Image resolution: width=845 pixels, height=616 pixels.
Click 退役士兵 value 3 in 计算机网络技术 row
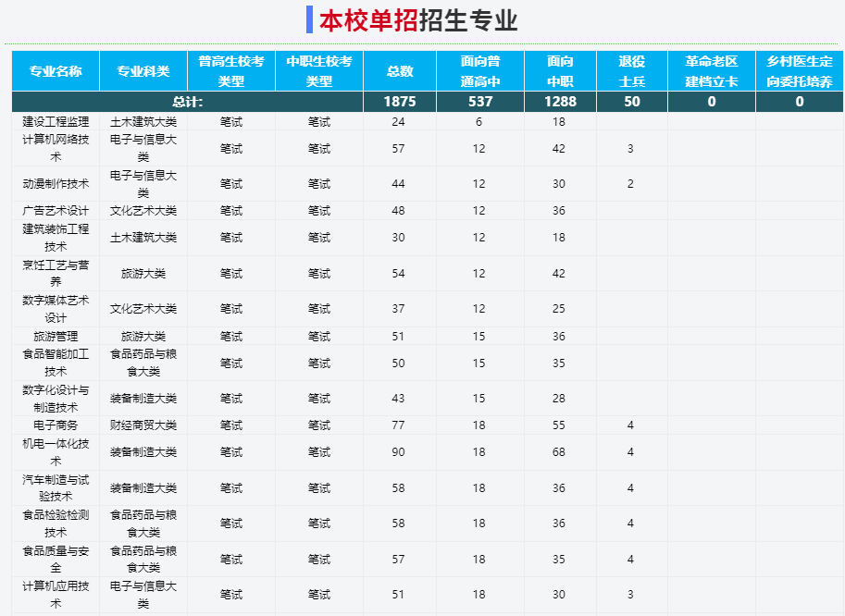(630, 148)
